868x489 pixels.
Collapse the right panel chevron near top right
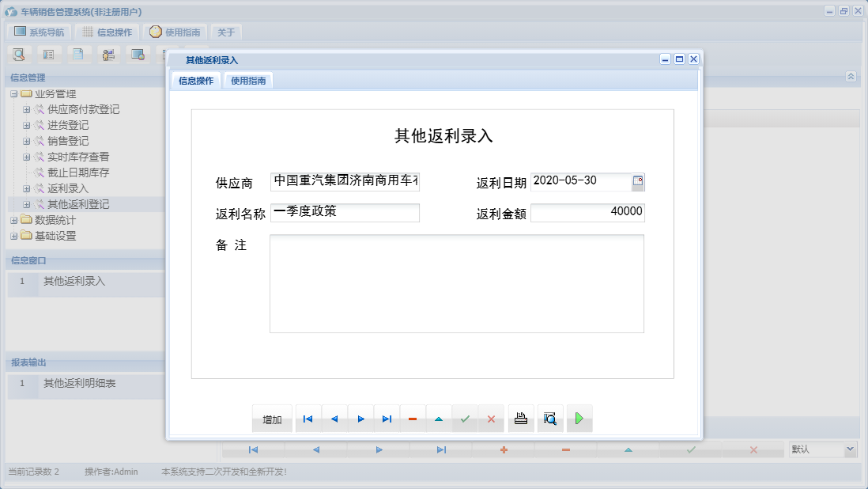point(851,77)
